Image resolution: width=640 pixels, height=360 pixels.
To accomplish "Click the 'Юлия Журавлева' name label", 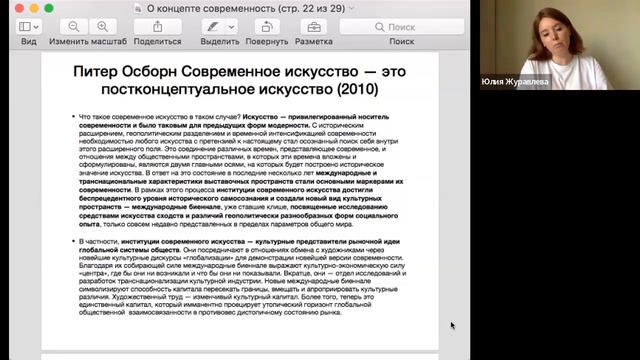I will pyautogui.click(x=515, y=82).
